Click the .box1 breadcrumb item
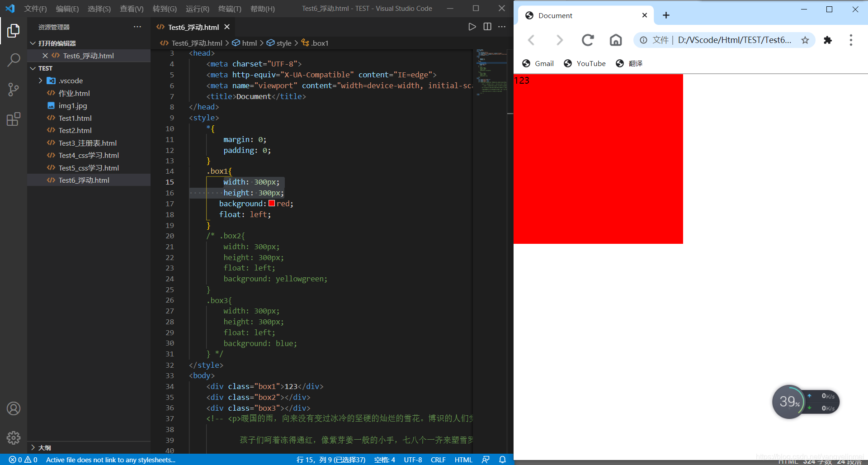868x465 pixels. point(315,43)
